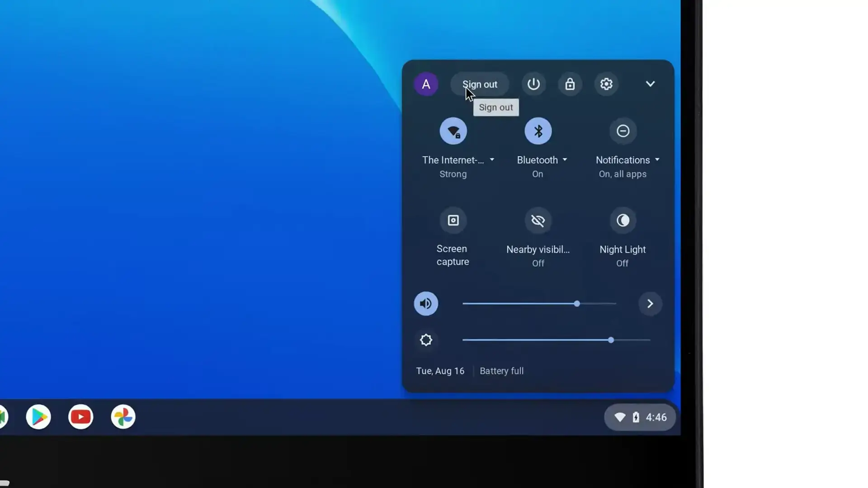Expand The Internet network dropdown
868x488 pixels.
click(x=492, y=160)
